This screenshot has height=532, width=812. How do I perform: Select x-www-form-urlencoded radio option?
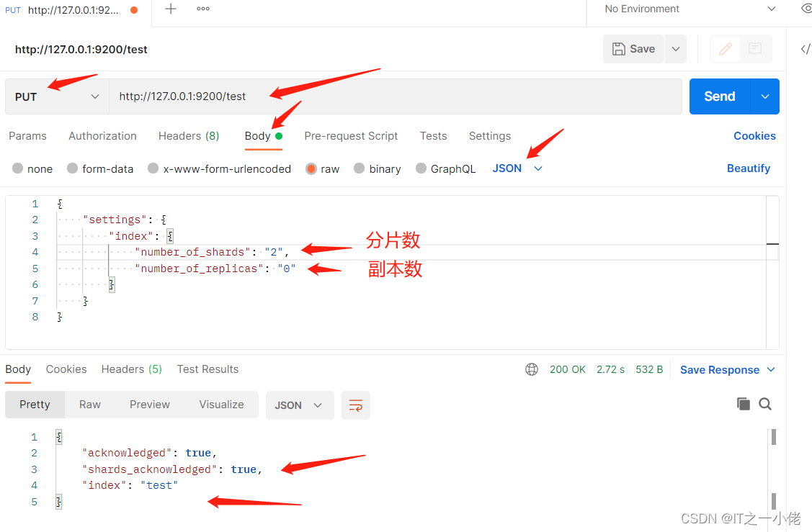[x=153, y=168]
